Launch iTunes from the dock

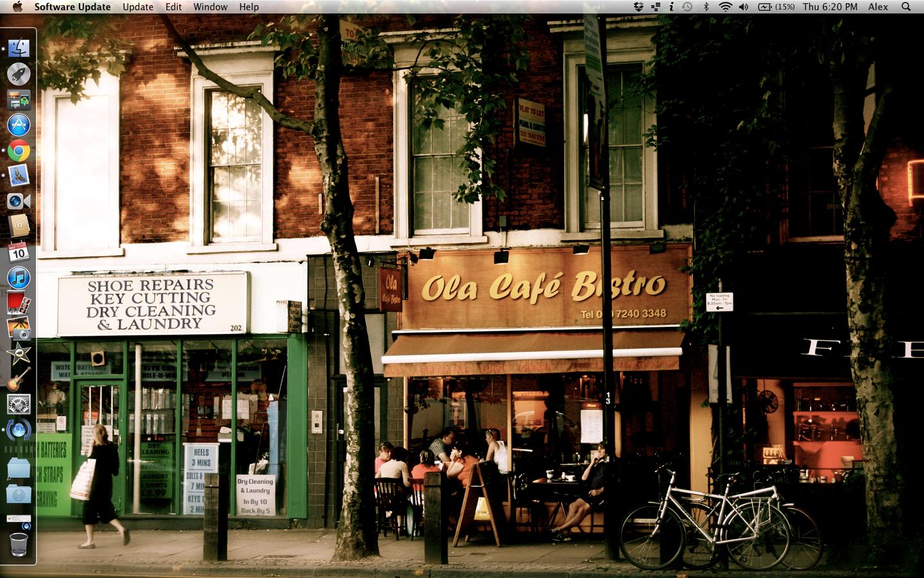(x=19, y=277)
